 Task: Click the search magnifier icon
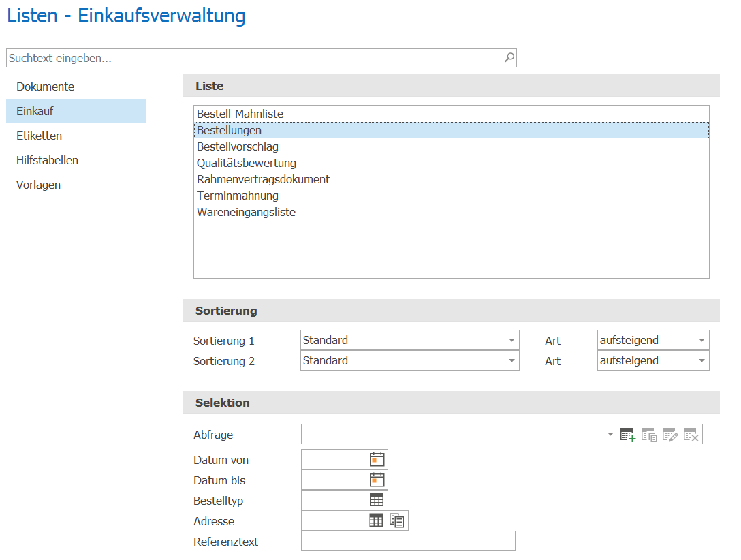[x=509, y=58]
